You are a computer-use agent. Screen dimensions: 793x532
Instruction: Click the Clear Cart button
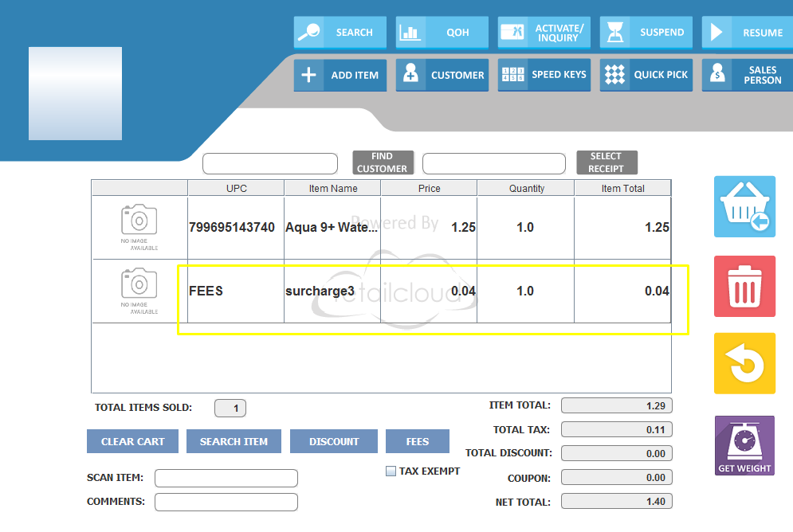point(132,441)
